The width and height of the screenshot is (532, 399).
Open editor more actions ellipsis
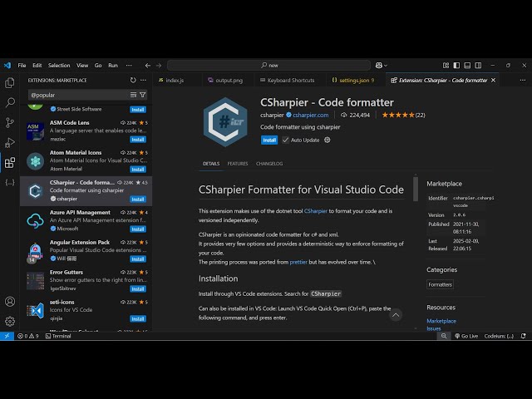pos(523,80)
